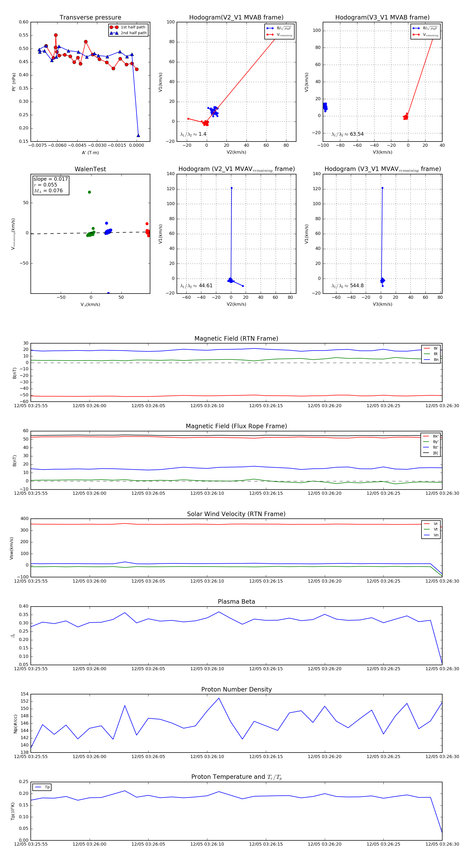Click the "Plasma Beta" plot title
Image resolution: width=473 pixels, height=868 pixels.
point(236,602)
